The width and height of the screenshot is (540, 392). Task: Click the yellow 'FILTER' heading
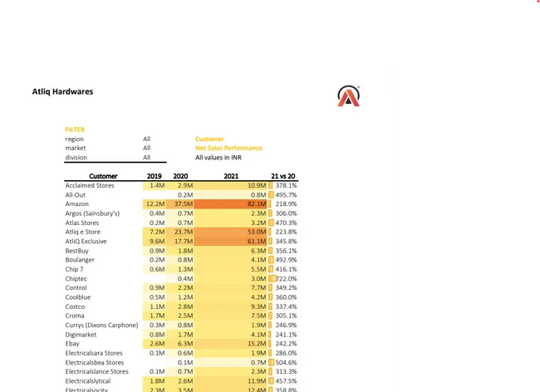coord(75,130)
